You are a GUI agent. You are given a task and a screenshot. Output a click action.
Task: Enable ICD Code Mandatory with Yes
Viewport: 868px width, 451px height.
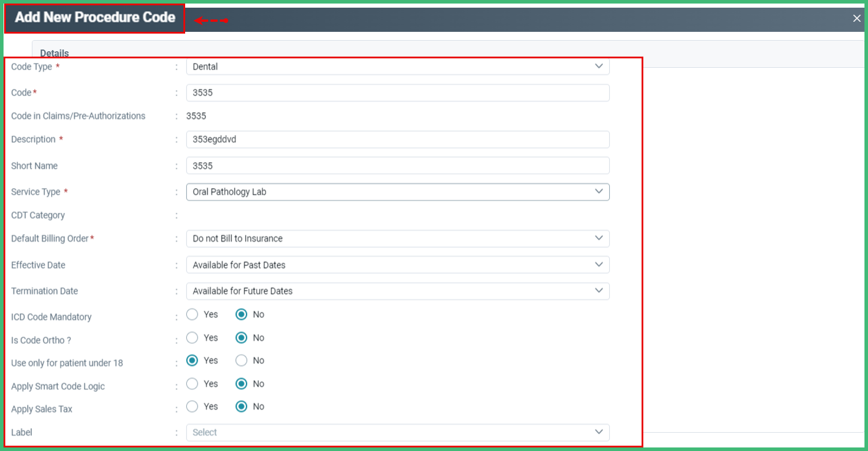point(192,314)
